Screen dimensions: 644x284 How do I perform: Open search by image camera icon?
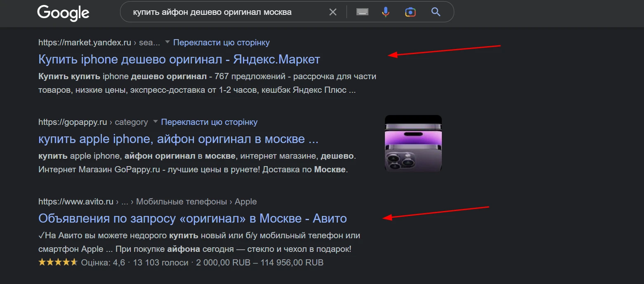pos(410,12)
